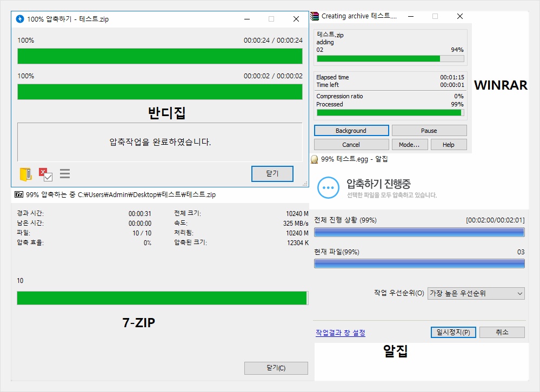Click WinRAR Processed 99% progress bar

[x=390, y=113]
